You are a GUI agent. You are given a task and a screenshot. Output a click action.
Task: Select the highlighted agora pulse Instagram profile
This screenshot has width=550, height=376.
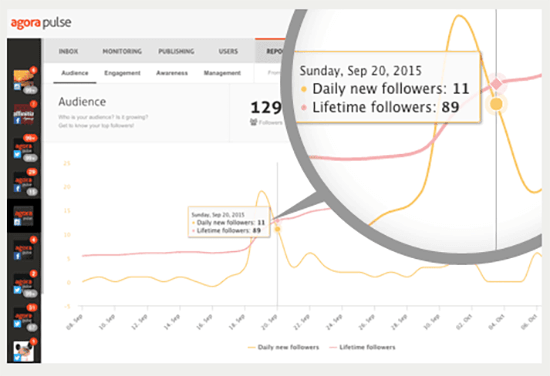pos(24,216)
